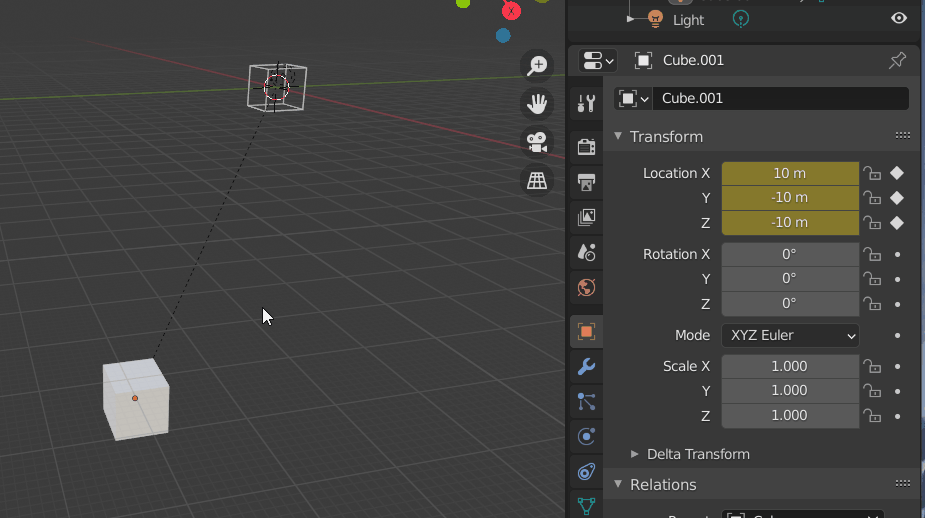Click the Transform panel drag grip
The image size is (925, 518).
tap(903, 136)
